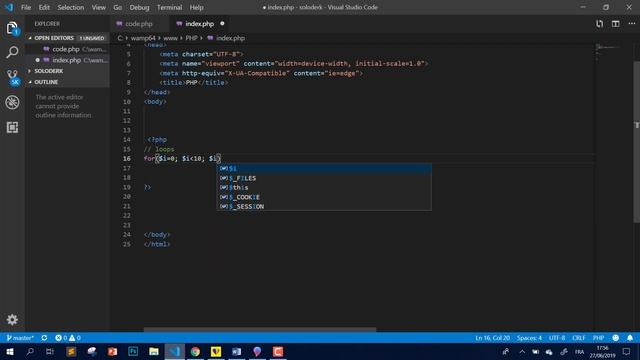Open the File menu

pyautogui.click(x=26, y=7)
